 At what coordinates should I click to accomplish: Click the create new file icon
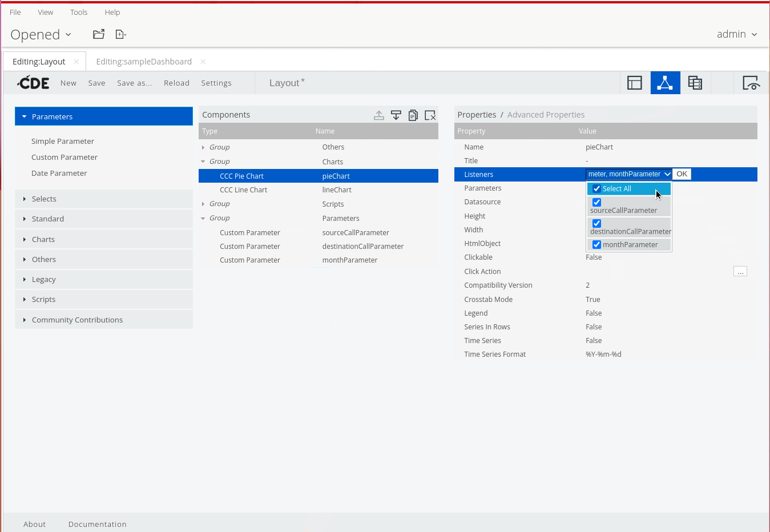tap(120, 34)
